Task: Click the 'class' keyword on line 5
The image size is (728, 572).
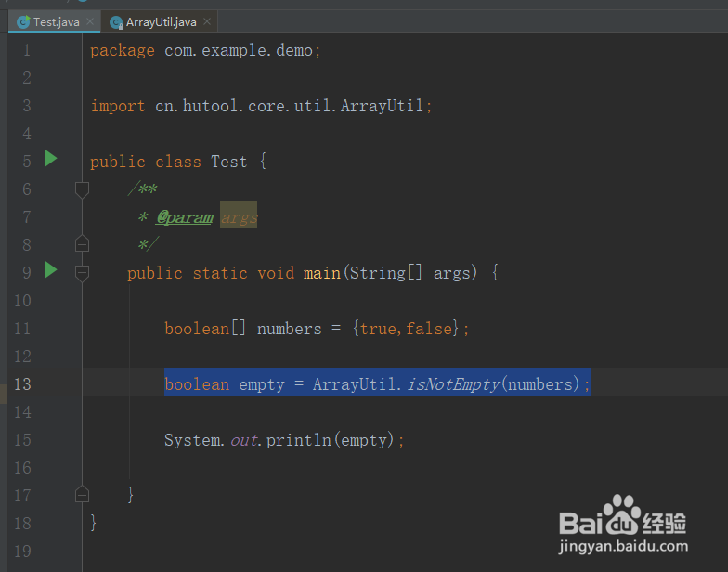Action: pos(178,162)
